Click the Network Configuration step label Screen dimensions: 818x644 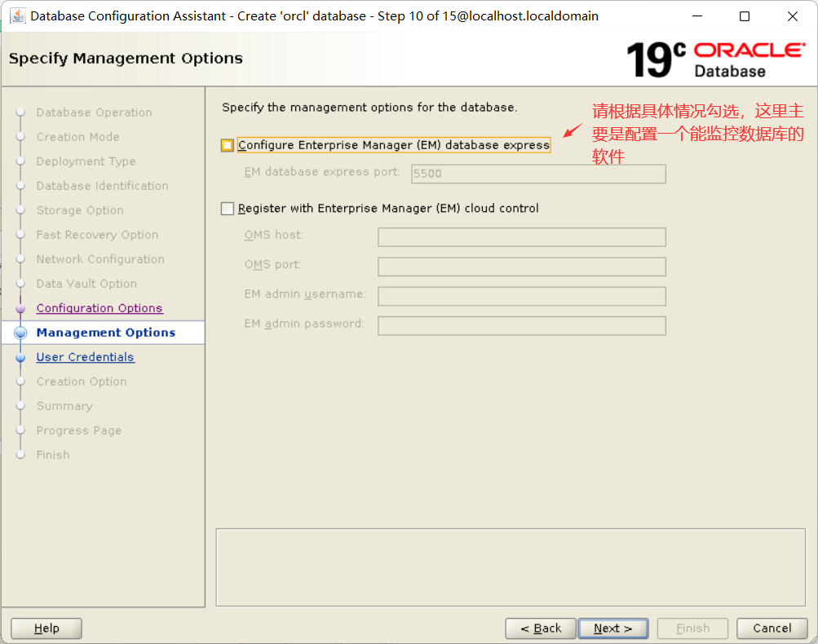point(100,260)
